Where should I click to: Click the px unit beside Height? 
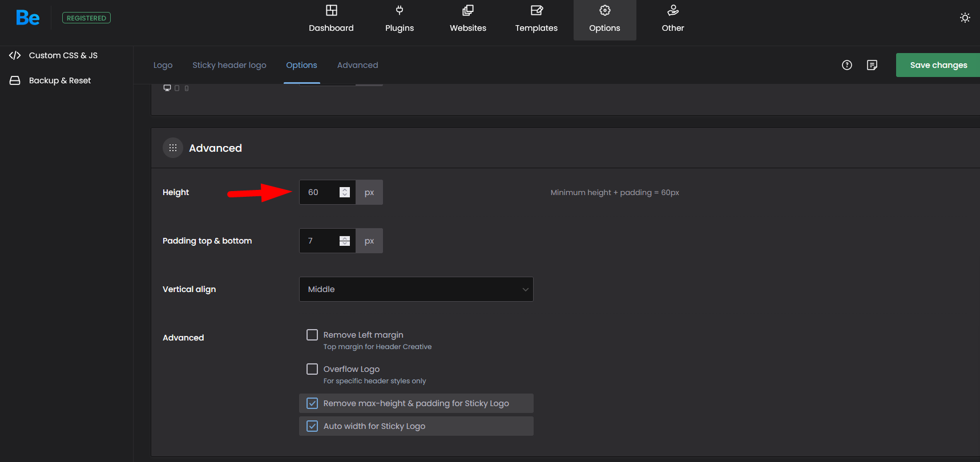coord(369,192)
